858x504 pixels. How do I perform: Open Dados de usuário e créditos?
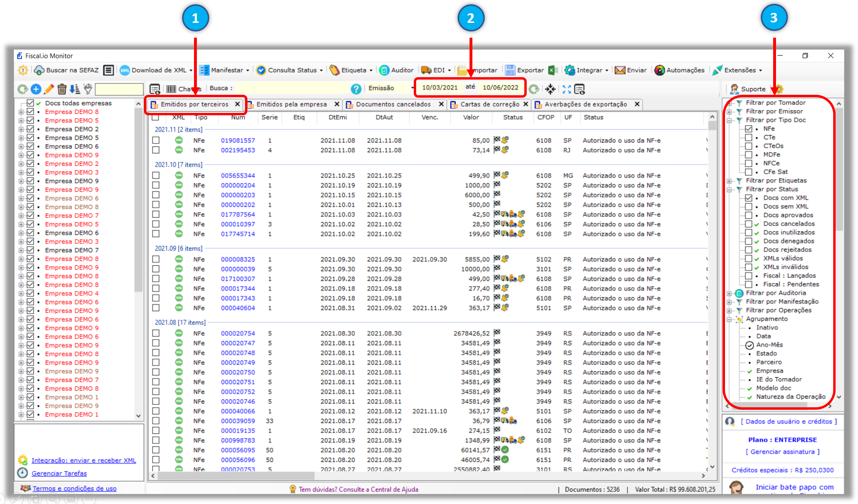coord(788,422)
